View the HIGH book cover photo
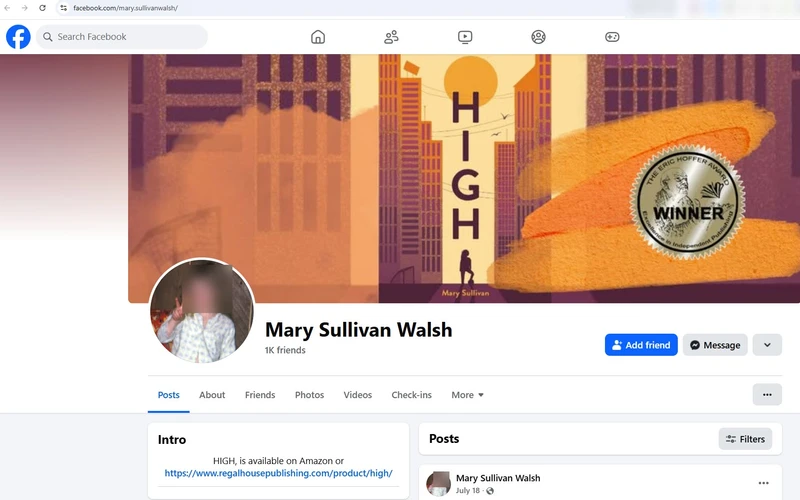This screenshot has width=800, height=500. (464, 179)
